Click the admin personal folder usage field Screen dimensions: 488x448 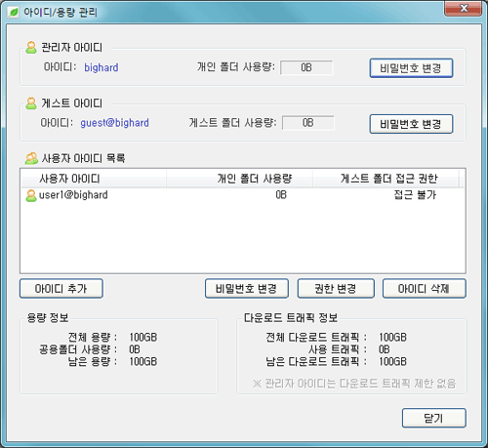point(306,67)
